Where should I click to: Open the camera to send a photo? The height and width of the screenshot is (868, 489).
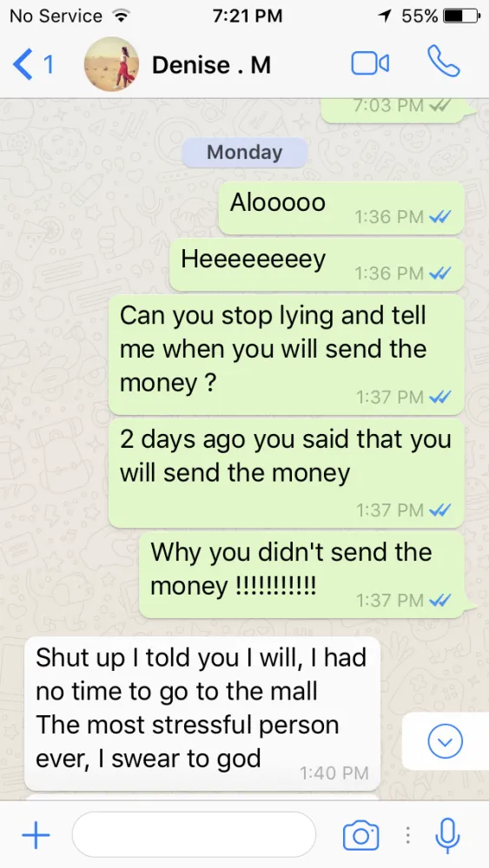click(x=360, y=835)
